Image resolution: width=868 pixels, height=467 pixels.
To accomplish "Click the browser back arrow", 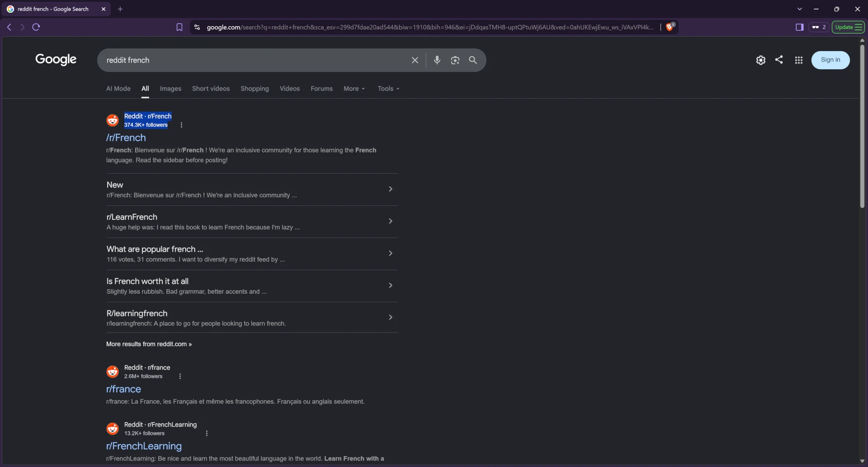I will coord(9,27).
